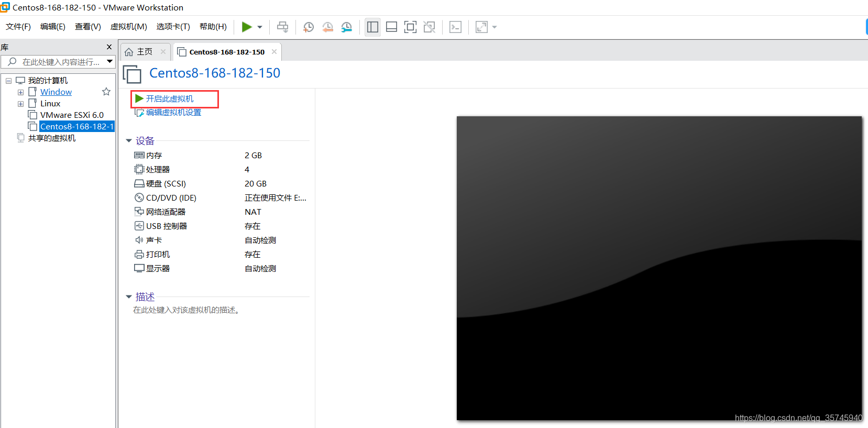This screenshot has height=428, width=868.
Task: Select VMware ESXi 6.0 in library
Action: (72, 115)
